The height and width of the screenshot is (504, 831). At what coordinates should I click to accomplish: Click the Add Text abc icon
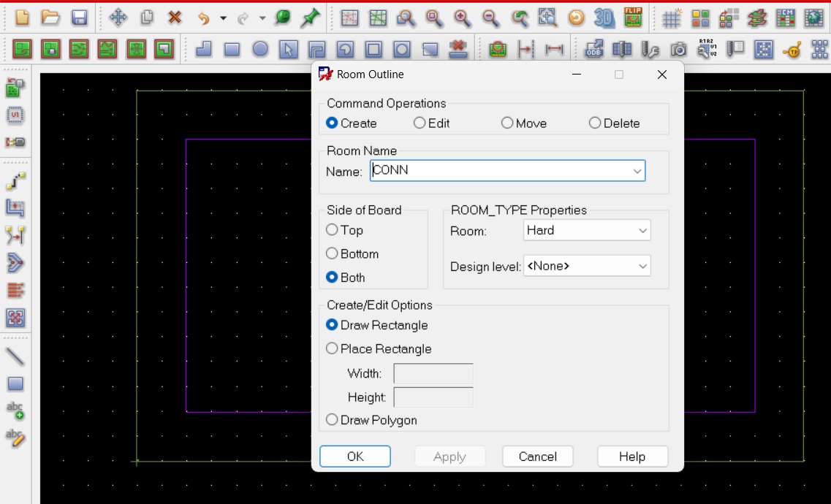tap(15, 411)
